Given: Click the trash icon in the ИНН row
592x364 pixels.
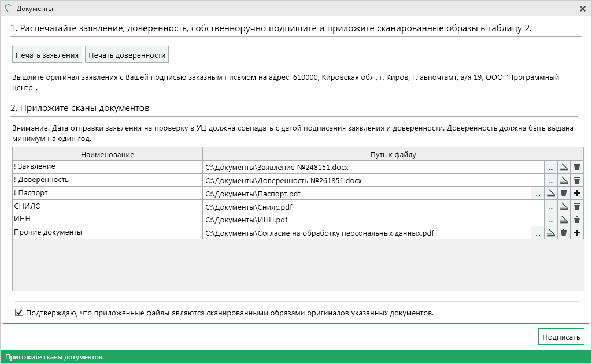Looking at the screenshot, I should 577,220.
